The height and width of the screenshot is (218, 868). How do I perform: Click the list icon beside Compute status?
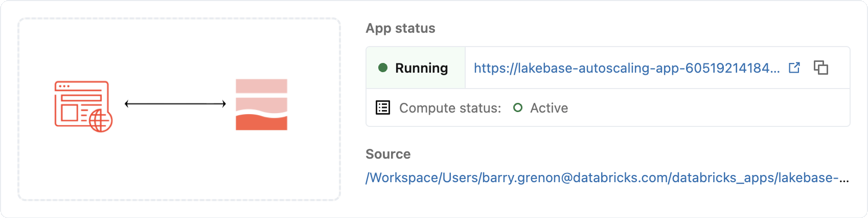383,107
